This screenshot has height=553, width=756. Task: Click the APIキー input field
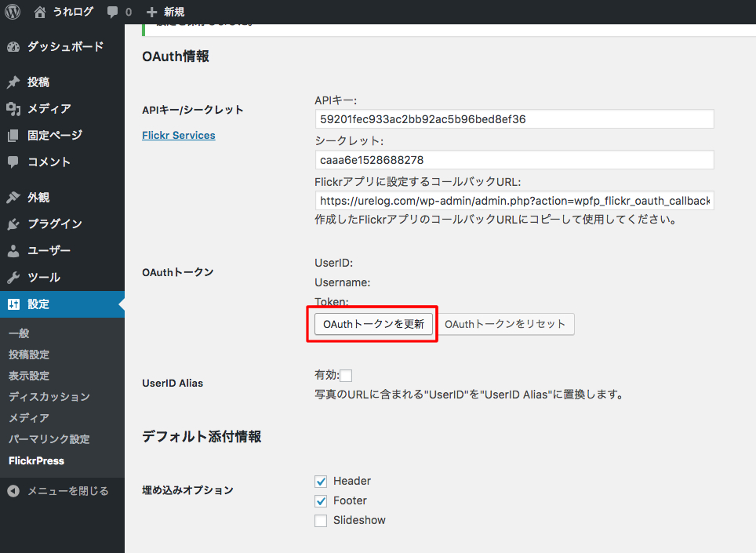(514, 119)
